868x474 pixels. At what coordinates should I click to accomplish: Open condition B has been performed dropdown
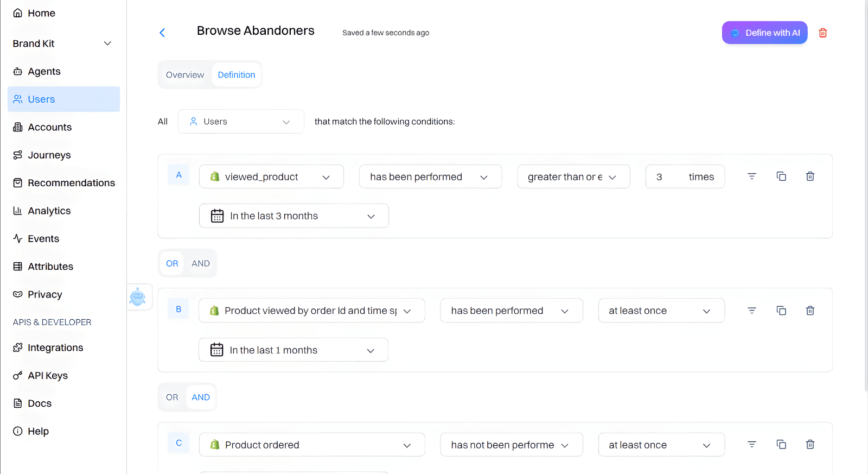(x=511, y=311)
